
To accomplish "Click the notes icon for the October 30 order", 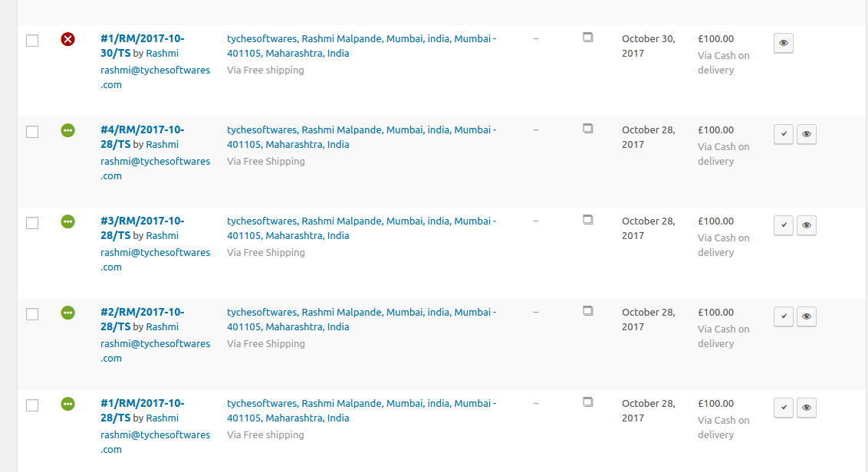I will (x=588, y=38).
